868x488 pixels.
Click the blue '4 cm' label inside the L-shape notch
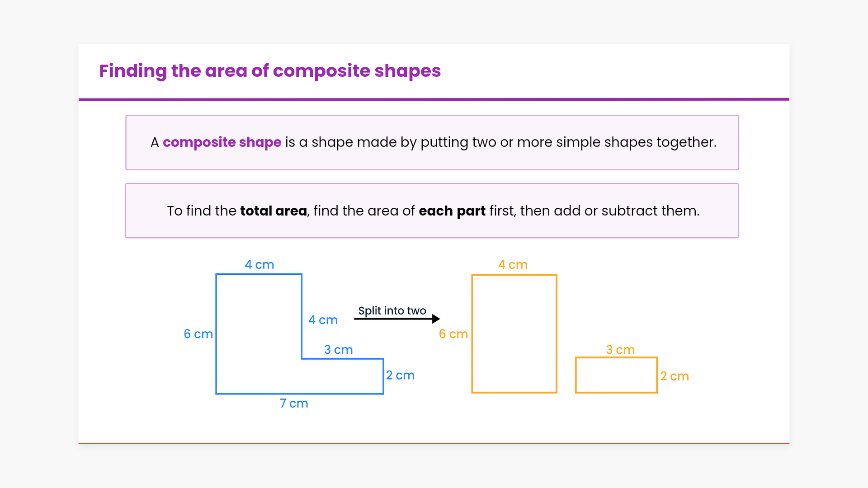(x=323, y=320)
